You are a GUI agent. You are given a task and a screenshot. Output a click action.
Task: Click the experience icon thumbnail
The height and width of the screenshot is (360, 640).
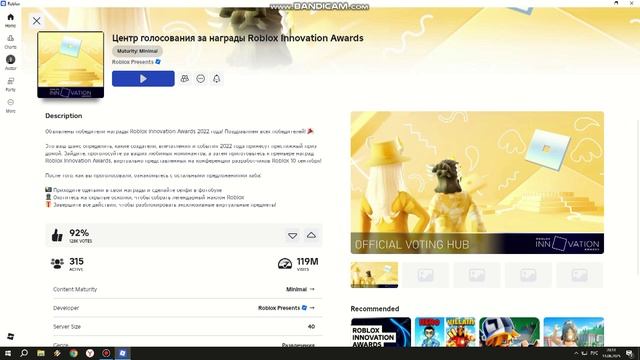[71, 64]
